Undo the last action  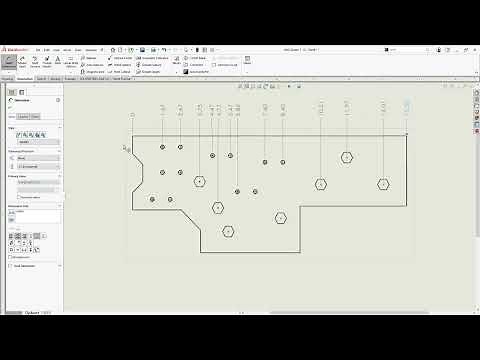tap(164, 50)
